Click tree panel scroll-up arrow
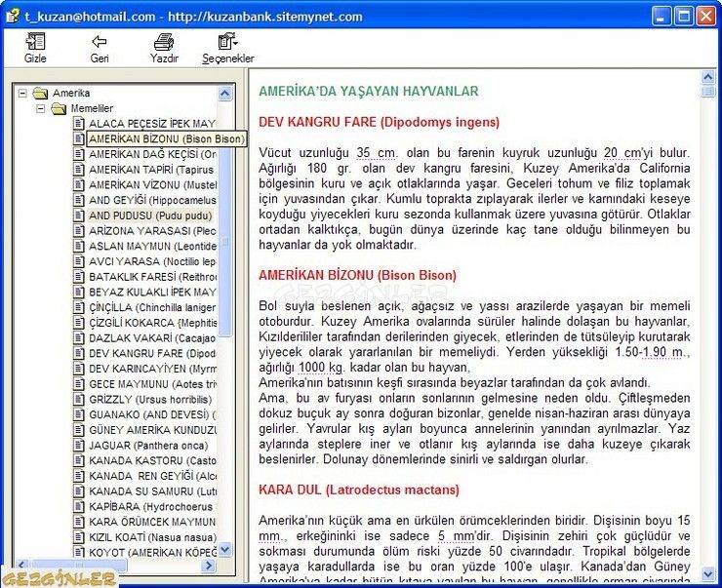722x588 pixels. (x=224, y=94)
